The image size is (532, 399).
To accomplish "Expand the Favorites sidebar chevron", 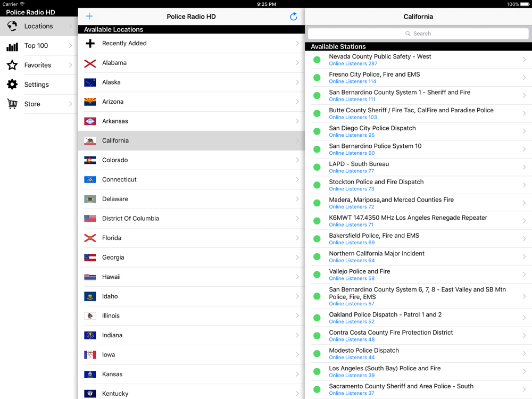I will [x=71, y=65].
